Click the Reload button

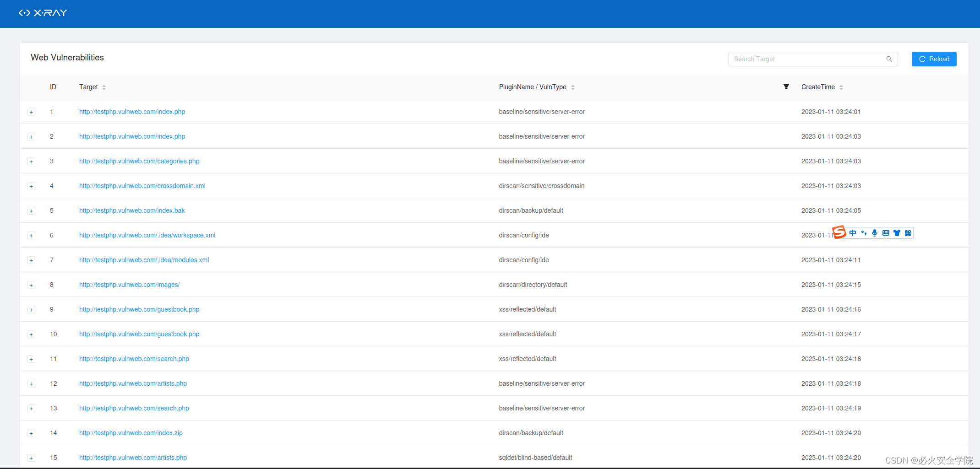pyautogui.click(x=934, y=59)
